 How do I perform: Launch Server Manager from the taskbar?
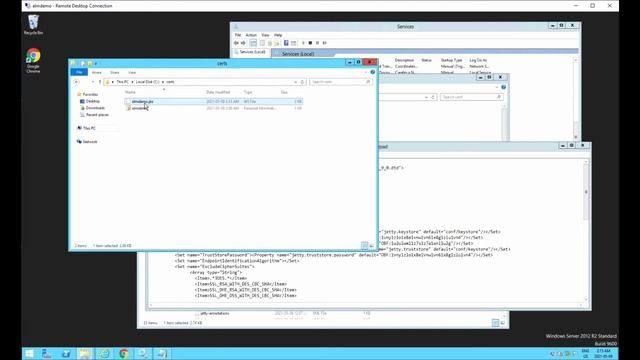[x=47, y=353]
